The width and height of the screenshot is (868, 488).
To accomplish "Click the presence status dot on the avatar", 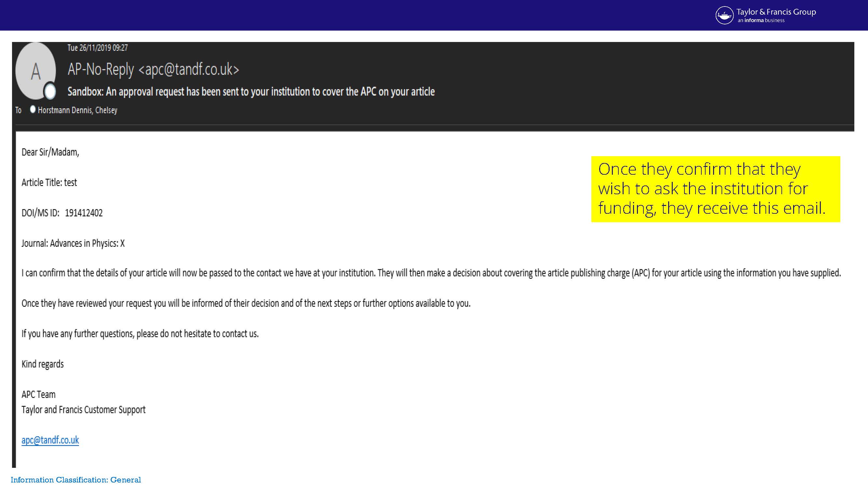I will click(50, 91).
